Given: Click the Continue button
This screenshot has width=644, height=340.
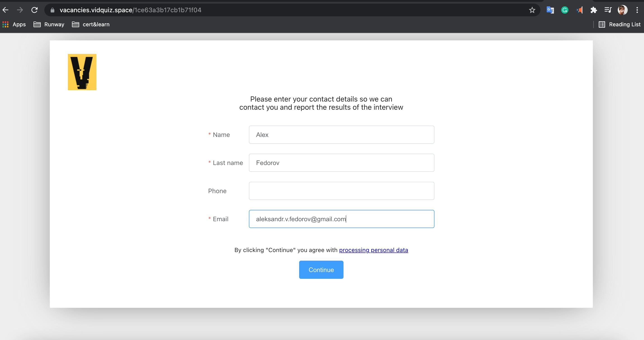Looking at the screenshot, I should coord(321,270).
